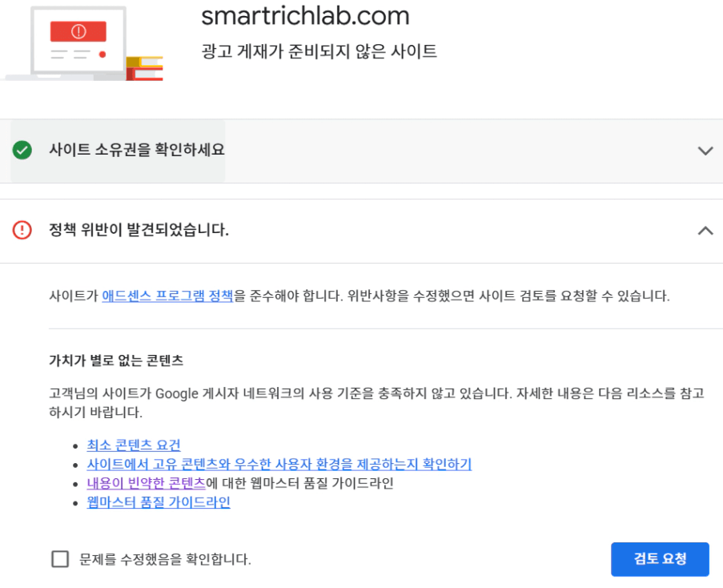
Task: Check the 문제를 수정했음을 확인합니다 checkbox
Action: [60, 559]
